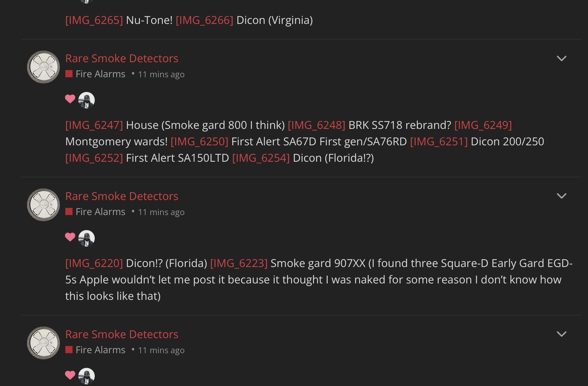Open the IMG_6254 Dicon Florida image link
Screen dimensions: 588x386
261,158
